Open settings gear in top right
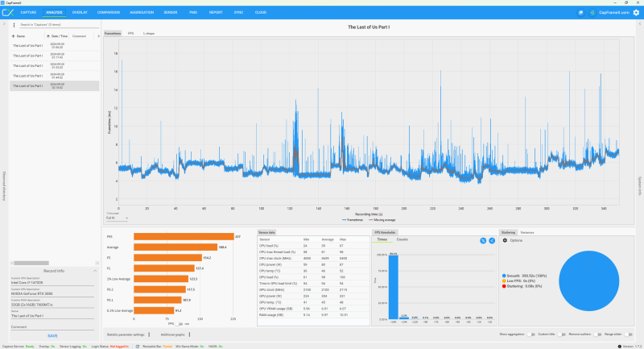Screen dimensions: 644x349 pos(636,13)
